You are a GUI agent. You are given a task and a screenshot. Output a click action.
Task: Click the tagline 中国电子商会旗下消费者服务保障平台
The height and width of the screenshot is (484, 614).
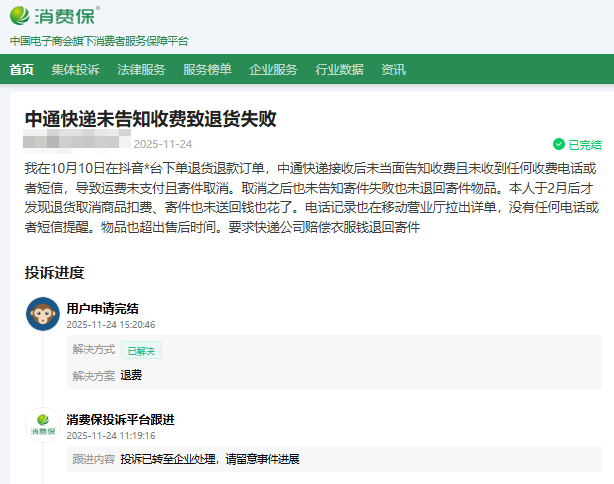99,41
